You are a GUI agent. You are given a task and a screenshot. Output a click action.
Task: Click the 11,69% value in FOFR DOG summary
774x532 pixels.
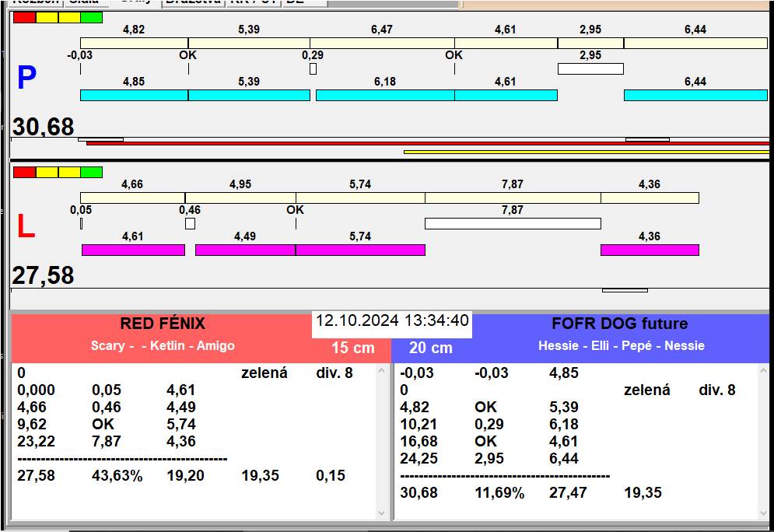(499, 492)
